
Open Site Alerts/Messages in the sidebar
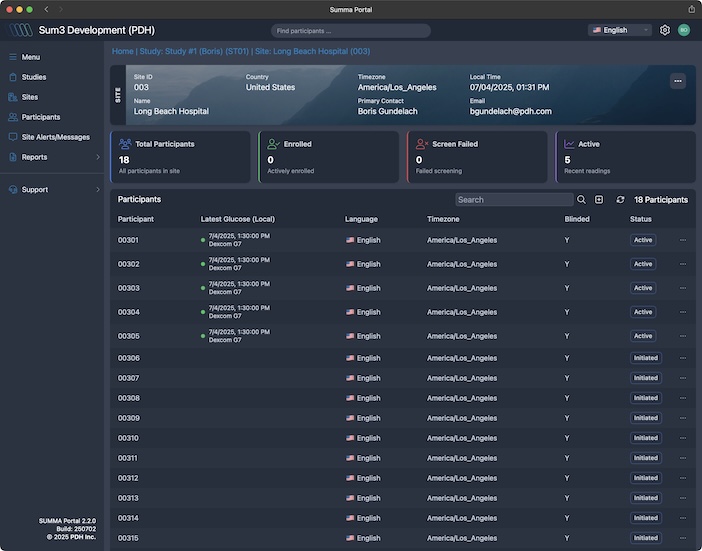tap(55, 137)
